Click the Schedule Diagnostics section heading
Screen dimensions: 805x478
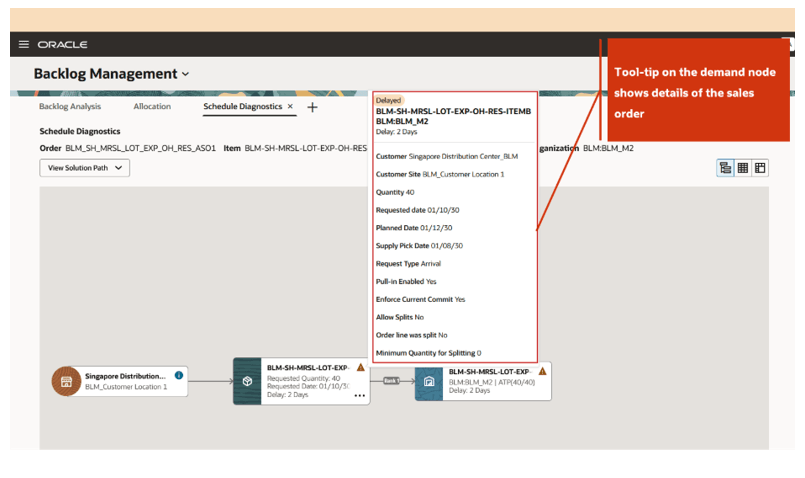[80, 131]
